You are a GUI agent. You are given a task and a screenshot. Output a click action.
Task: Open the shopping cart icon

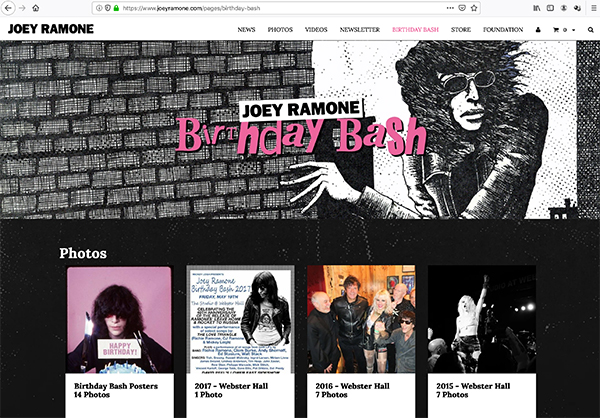pyautogui.click(x=556, y=29)
